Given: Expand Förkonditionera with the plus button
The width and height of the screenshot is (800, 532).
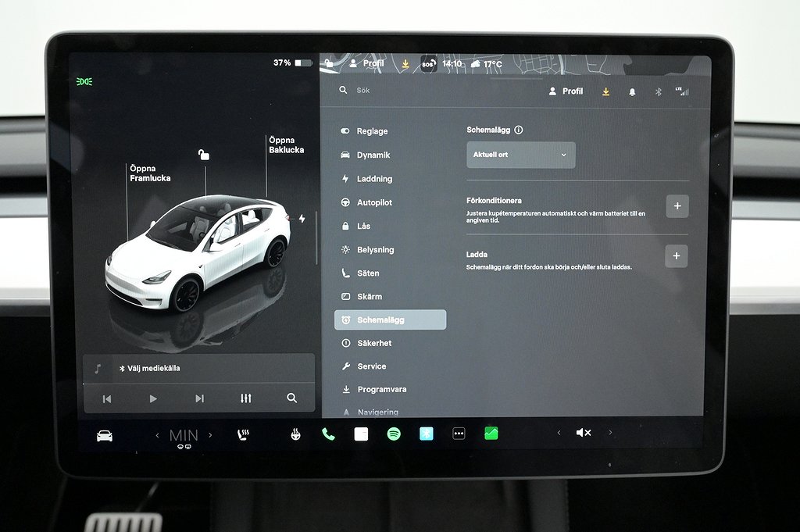Looking at the screenshot, I should [x=677, y=206].
